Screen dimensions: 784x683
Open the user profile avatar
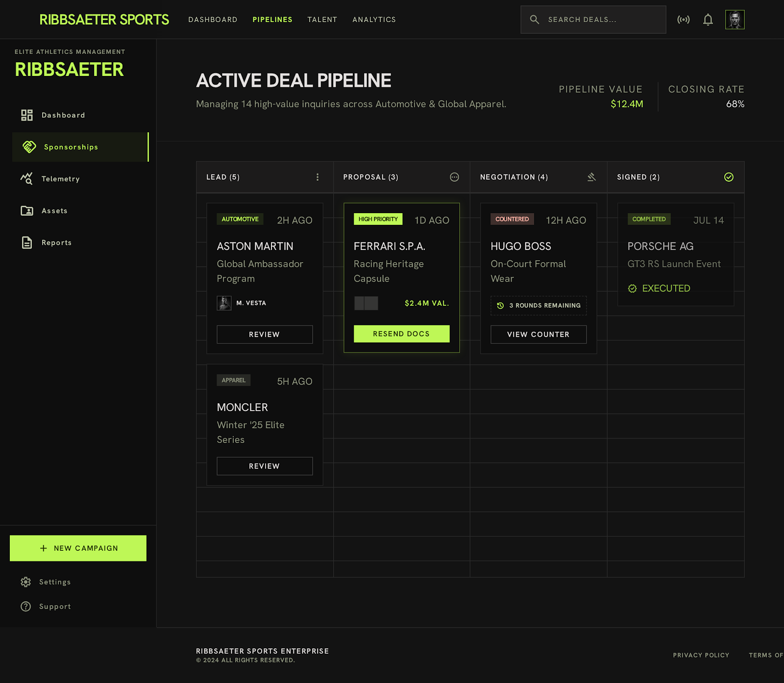[x=735, y=20]
